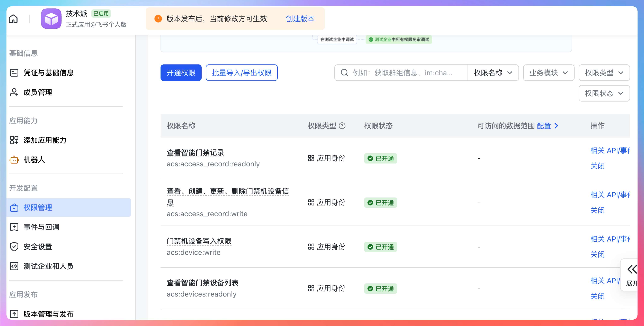
Task: Click the orange warning icon in banner
Action: (158, 19)
